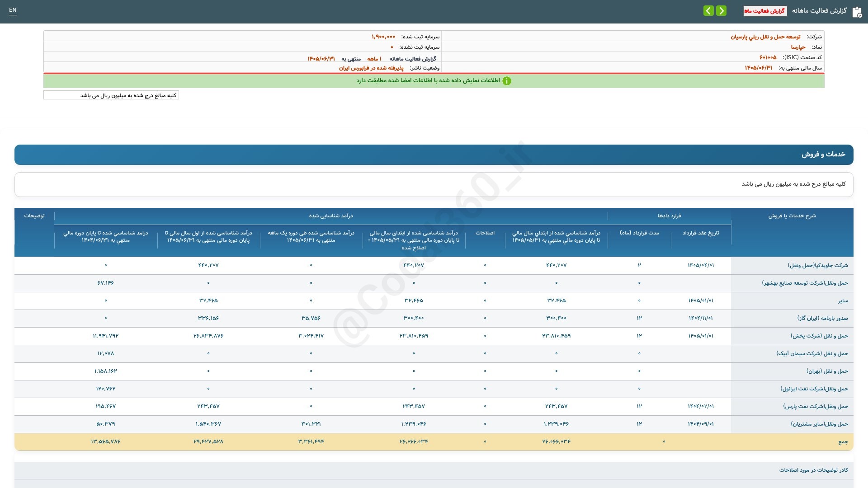Select row 'حمل و نقل (شرکت پخش)'
The width and height of the screenshot is (868, 488).
click(x=819, y=336)
